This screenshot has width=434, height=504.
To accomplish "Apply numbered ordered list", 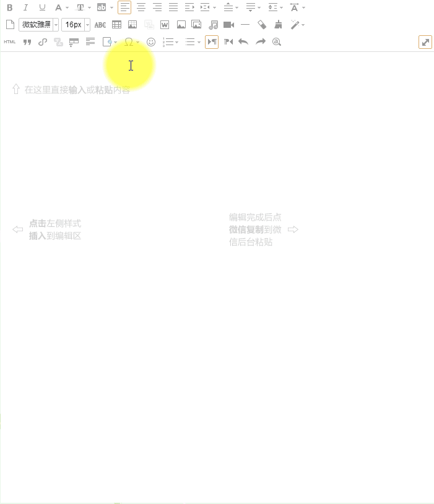I will [x=168, y=42].
